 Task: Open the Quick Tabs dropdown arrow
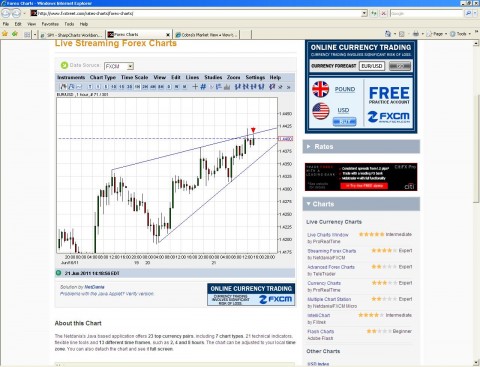(35, 34)
